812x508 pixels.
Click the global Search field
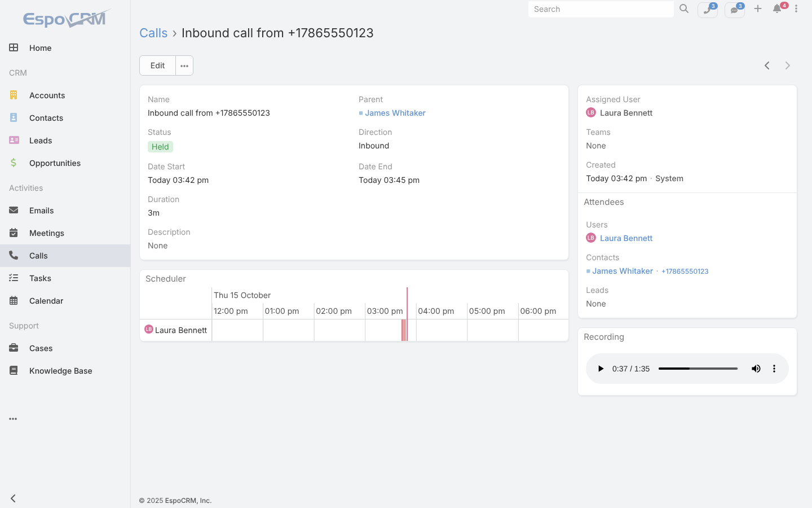click(601, 9)
